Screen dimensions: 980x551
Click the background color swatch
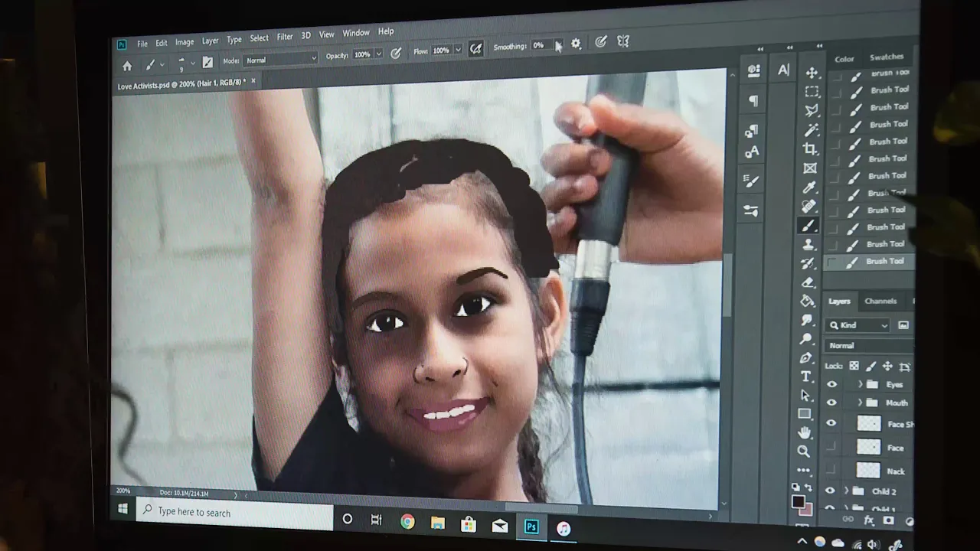[806, 509]
